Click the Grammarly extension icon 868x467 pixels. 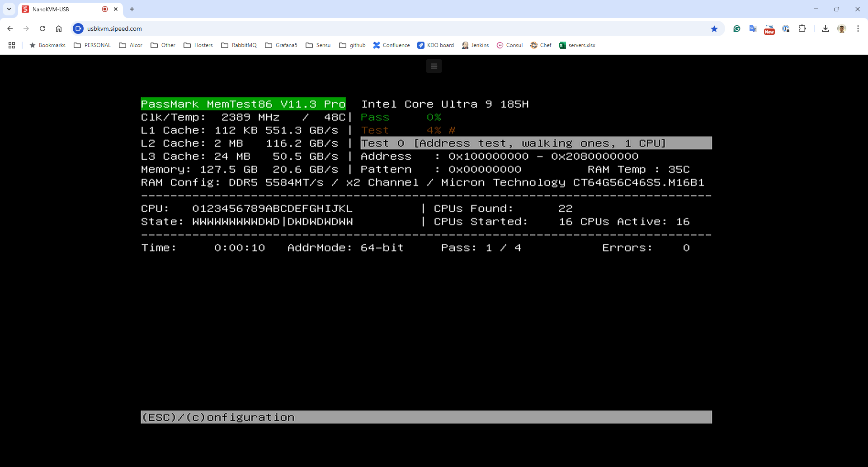click(x=737, y=29)
